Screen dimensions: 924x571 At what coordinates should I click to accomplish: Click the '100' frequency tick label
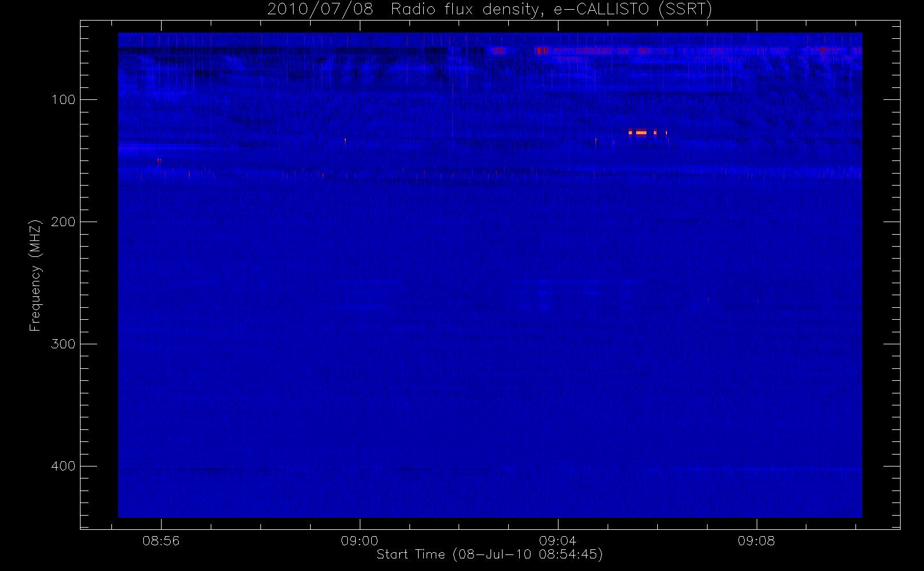click(63, 100)
